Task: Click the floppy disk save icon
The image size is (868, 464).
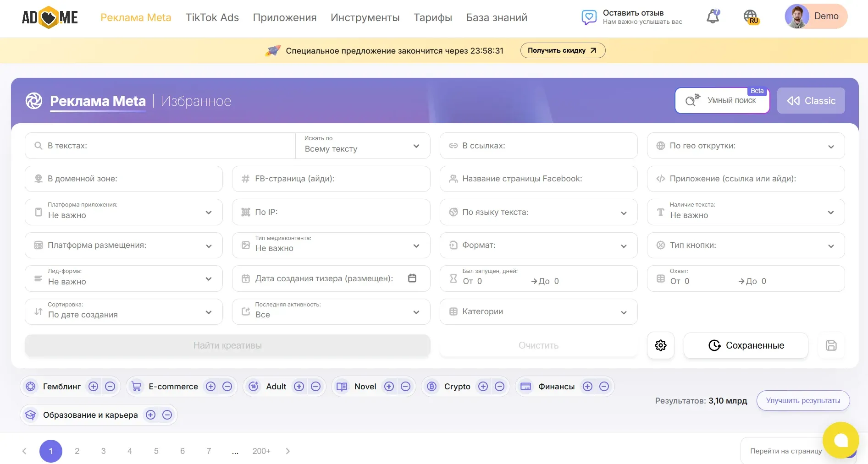Action: (831, 345)
